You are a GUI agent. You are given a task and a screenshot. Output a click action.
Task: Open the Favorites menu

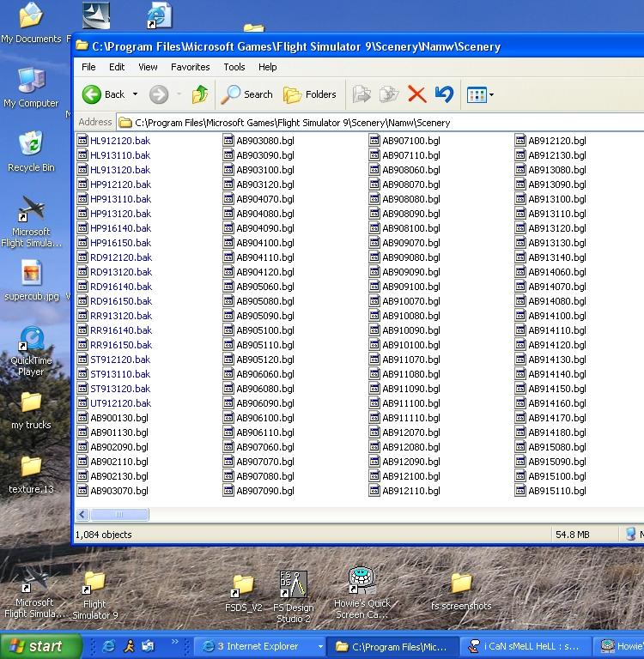pos(190,67)
